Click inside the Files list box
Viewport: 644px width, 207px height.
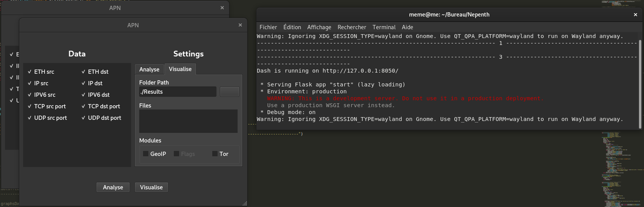coord(188,121)
